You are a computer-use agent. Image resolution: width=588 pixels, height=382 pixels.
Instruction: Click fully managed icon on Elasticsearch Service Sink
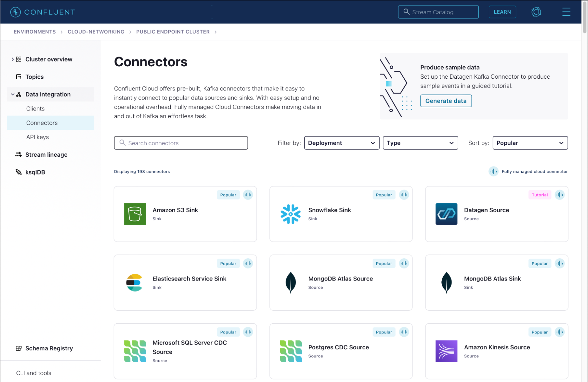[x=248, y=263]
